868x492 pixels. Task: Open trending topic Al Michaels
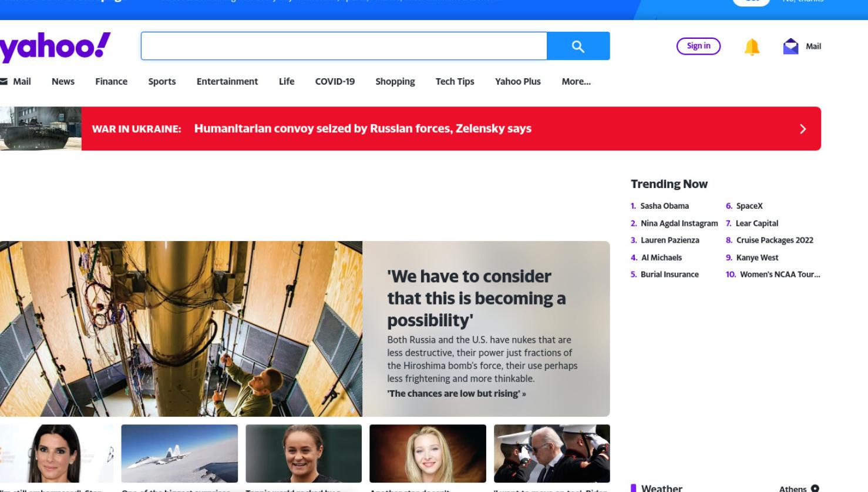(x=661, y=257)
